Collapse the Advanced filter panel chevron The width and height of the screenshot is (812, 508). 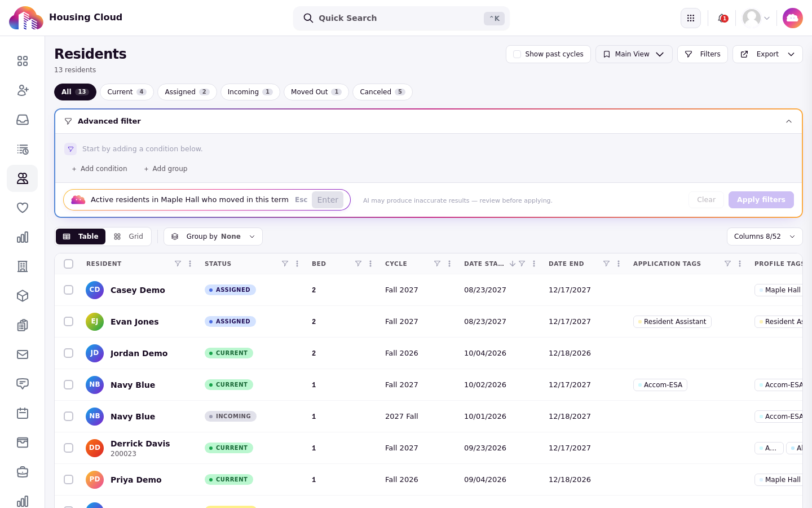[789, 121]
